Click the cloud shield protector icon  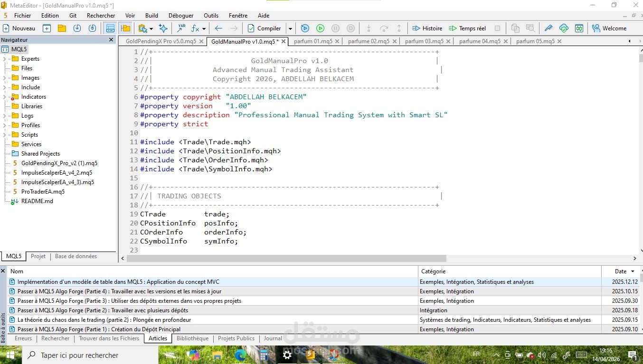click(x=564, y=28)
